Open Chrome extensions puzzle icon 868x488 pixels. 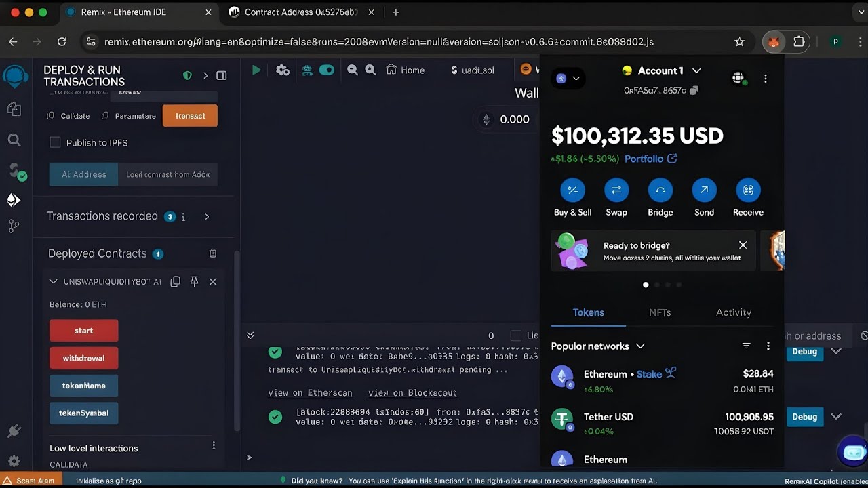(x=799, y=41)
